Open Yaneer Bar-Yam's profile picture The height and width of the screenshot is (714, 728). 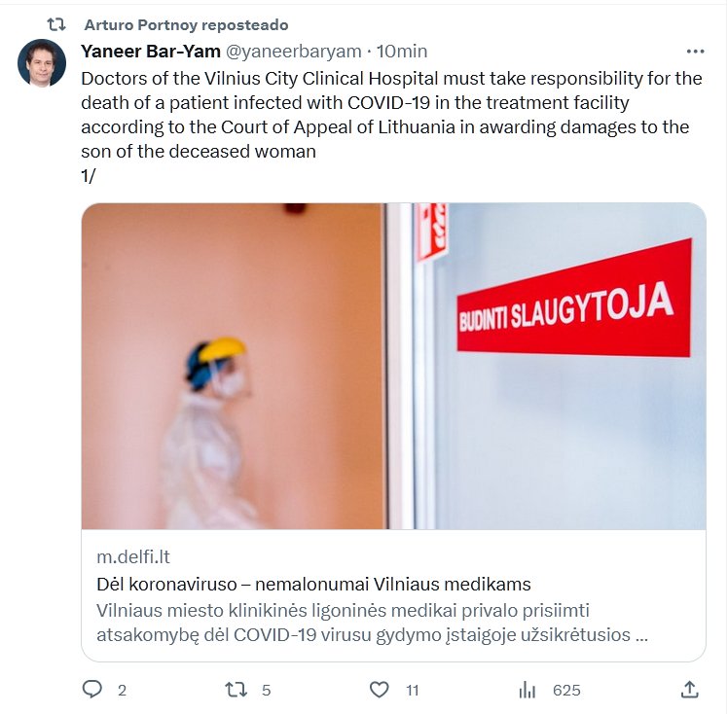click(x=42, y=63)
